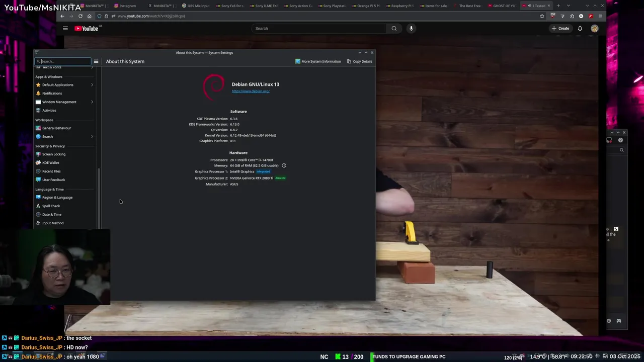Open a new browser tab

(558, 6)
